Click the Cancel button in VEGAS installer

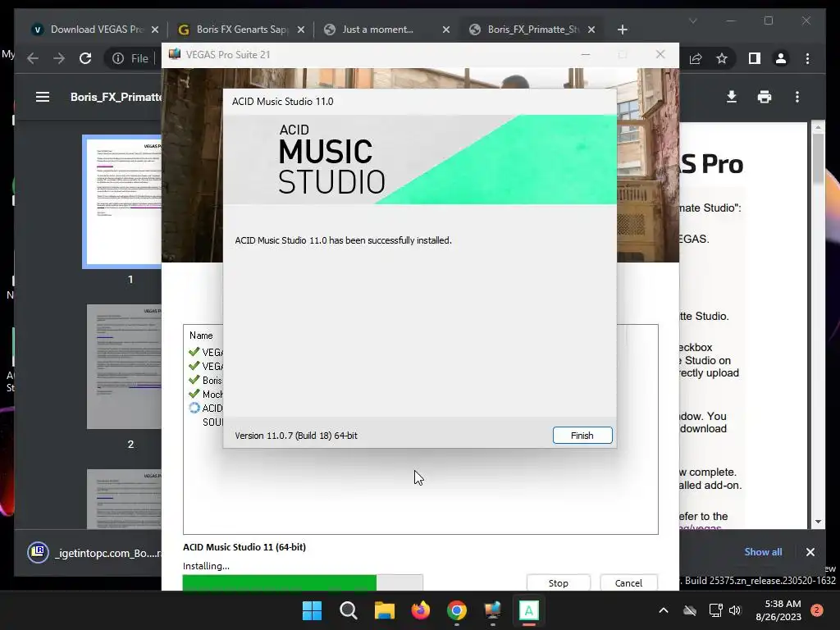[x=628, y=583]
